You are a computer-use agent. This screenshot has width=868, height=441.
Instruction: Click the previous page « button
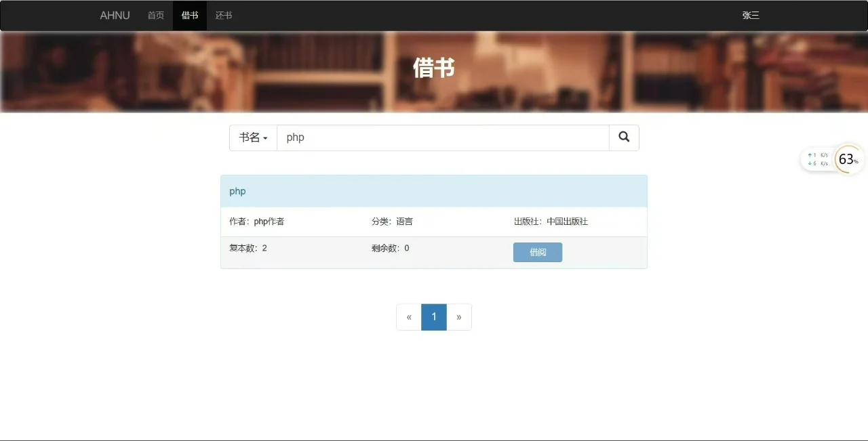point(408,316)
